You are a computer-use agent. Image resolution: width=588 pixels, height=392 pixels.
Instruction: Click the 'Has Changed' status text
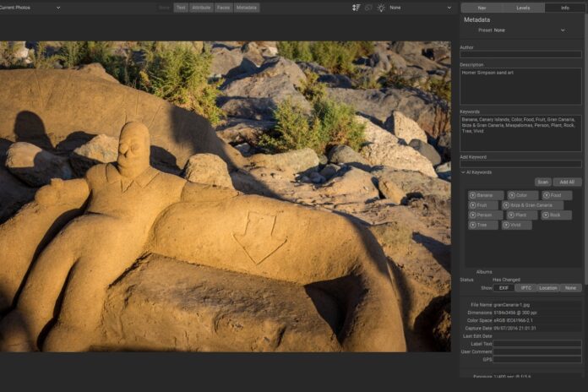click(x=506, y=280)
